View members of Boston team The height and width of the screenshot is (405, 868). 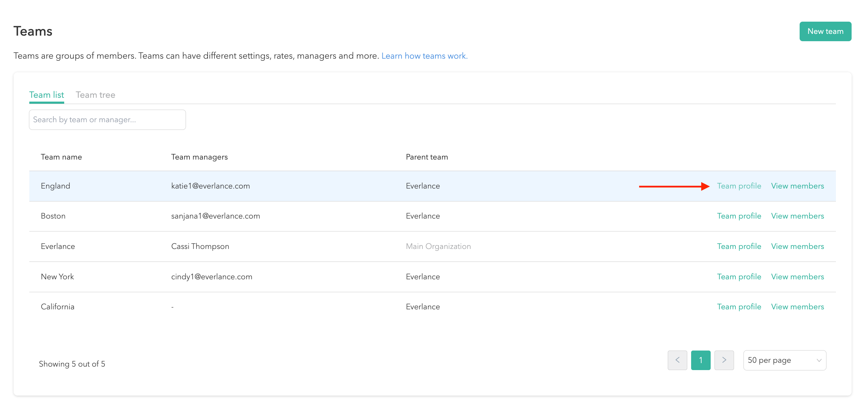point(797,216)
